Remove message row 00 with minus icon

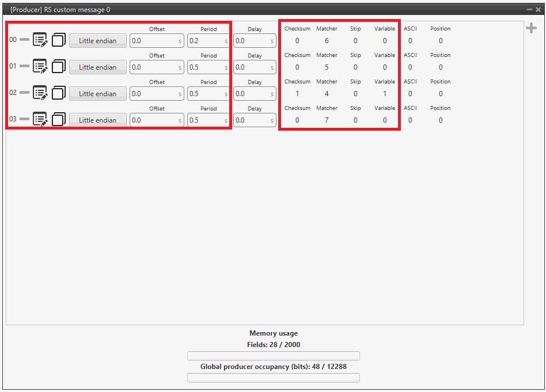point(24,40)
